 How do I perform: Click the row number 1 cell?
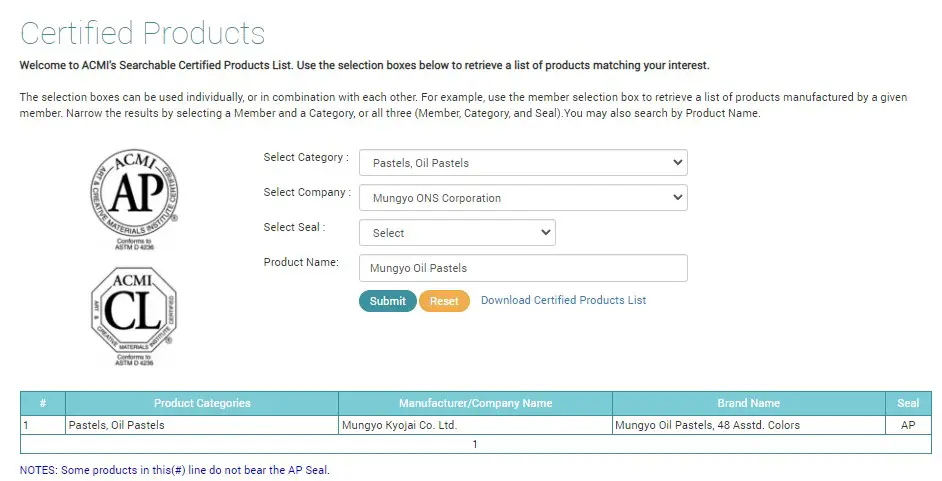(x=43, y=425)
